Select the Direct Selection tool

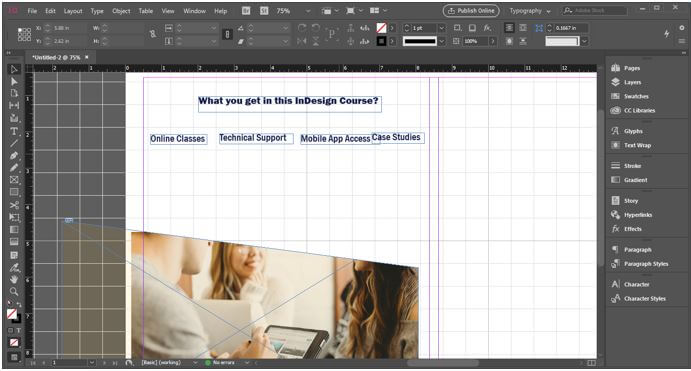click(14, 82)
